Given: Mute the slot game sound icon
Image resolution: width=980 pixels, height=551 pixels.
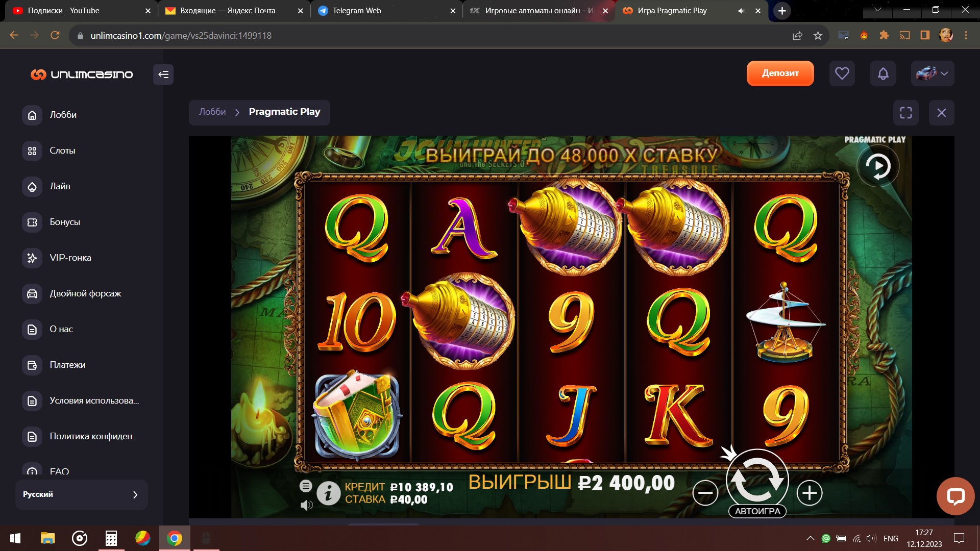Looking at the screenshot, I should point(306,505).
